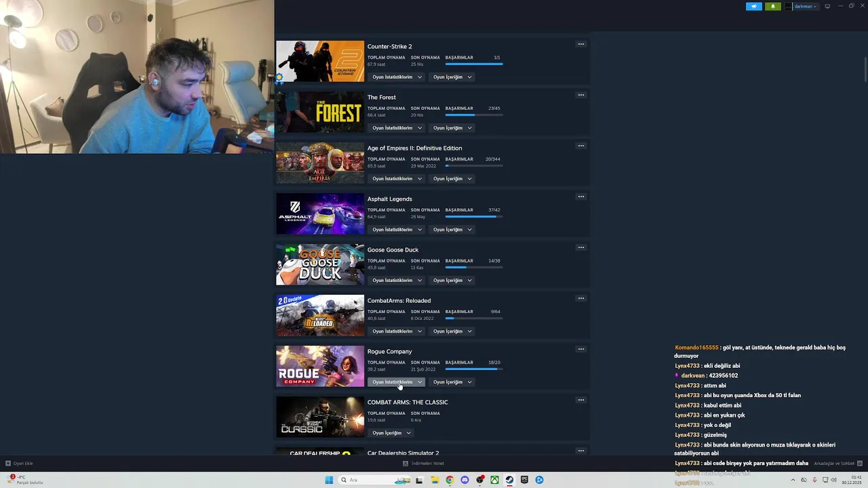This screenshot has height=488, width=868.
Task: Open the system tray volume icon
Action: click(833, 480)
